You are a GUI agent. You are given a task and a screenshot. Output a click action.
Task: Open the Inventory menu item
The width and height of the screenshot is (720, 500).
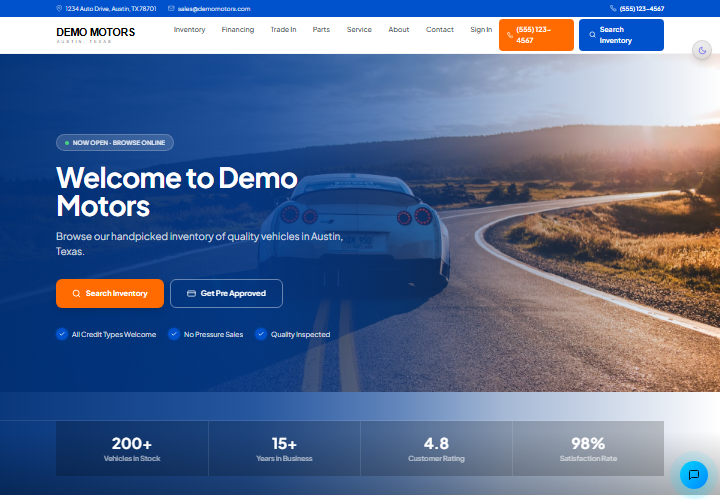pos(189,29)
